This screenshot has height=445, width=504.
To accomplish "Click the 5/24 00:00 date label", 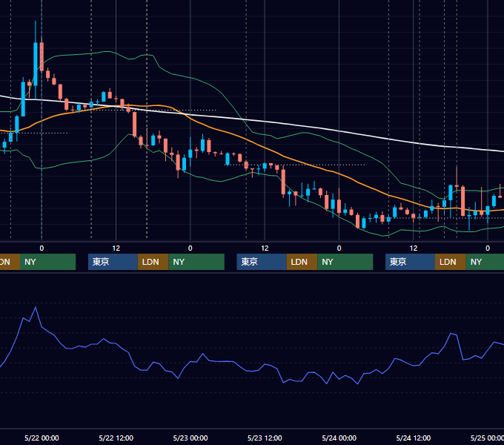I will [x=339, y=438].
